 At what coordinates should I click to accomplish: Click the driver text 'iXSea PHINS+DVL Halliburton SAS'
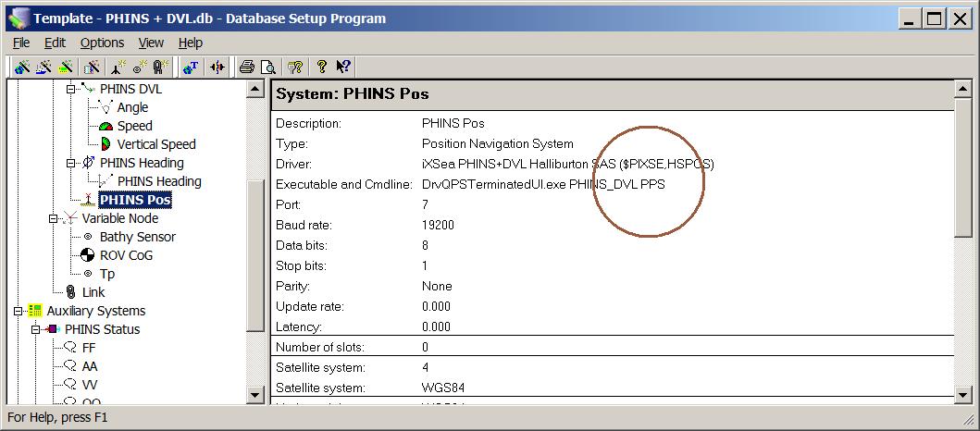point(517,165)
